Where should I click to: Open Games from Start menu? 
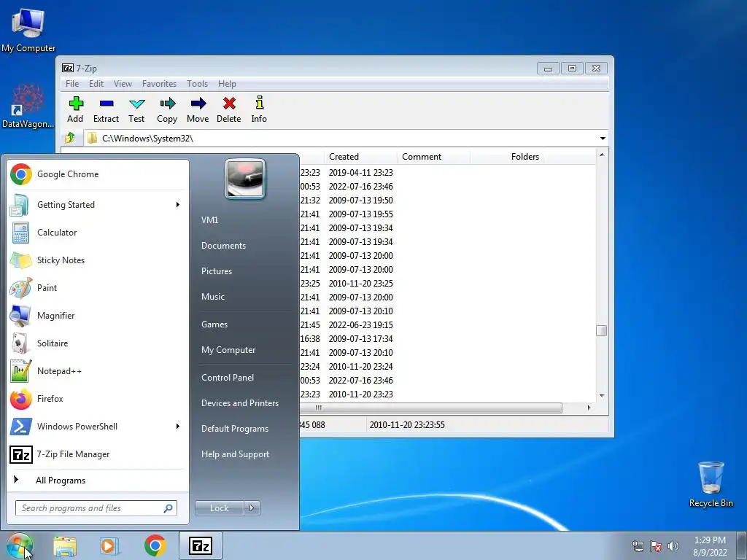click(x=214, y=324)
